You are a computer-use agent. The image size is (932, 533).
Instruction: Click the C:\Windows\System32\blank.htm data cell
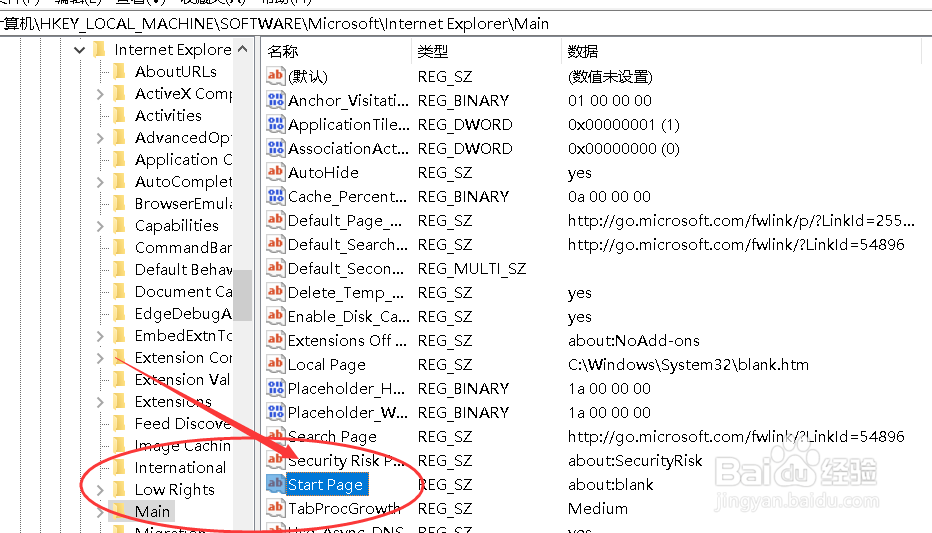click(x=688, y=364)
